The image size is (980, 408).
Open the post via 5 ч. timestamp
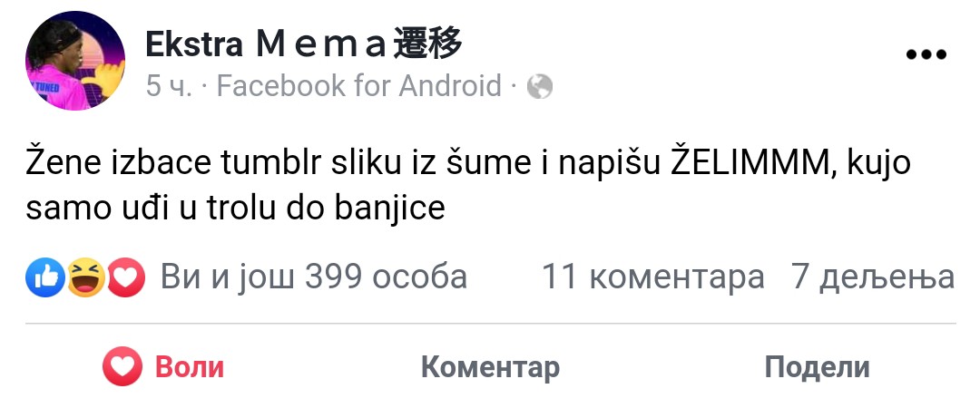point(169,86)
